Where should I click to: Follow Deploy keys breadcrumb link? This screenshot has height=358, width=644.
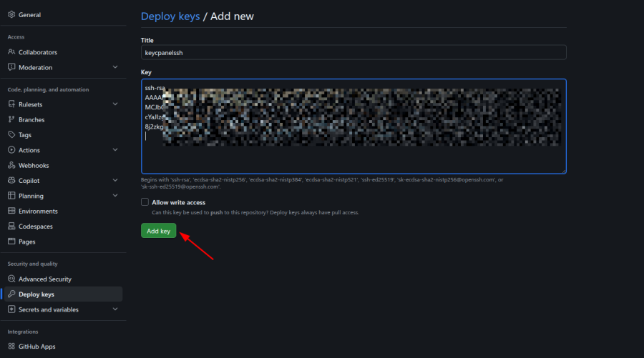point(170,16)
